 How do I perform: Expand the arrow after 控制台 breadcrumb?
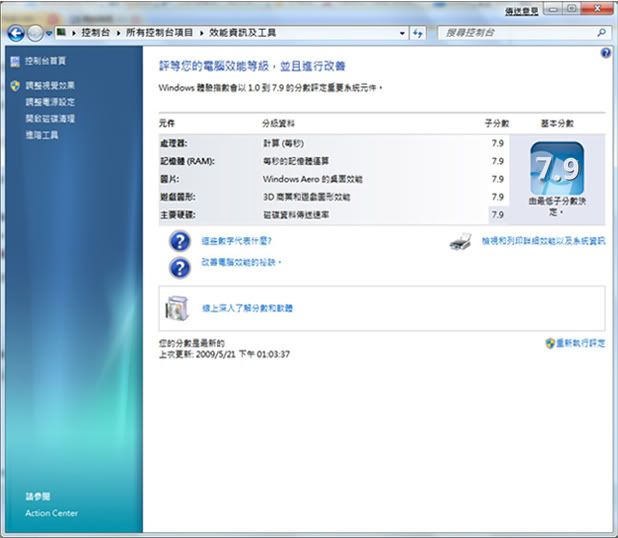coord(118,33)
